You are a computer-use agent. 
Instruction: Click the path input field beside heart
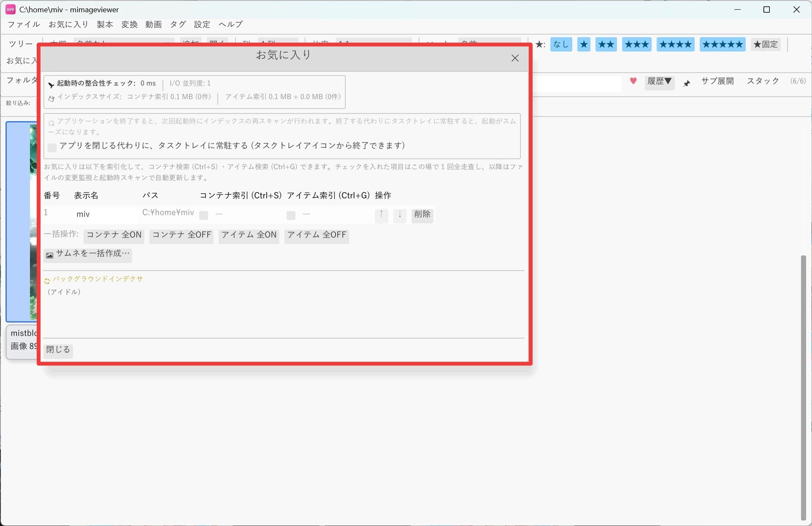coord(577,83)
